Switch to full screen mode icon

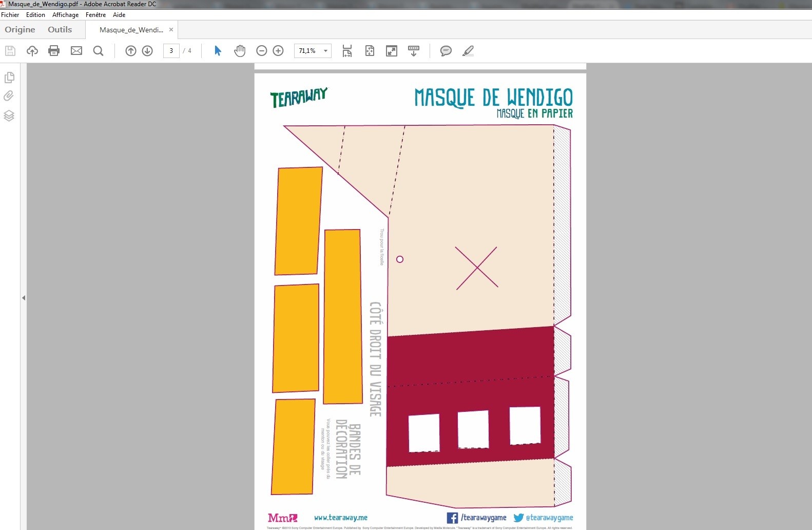pos(392,51)
